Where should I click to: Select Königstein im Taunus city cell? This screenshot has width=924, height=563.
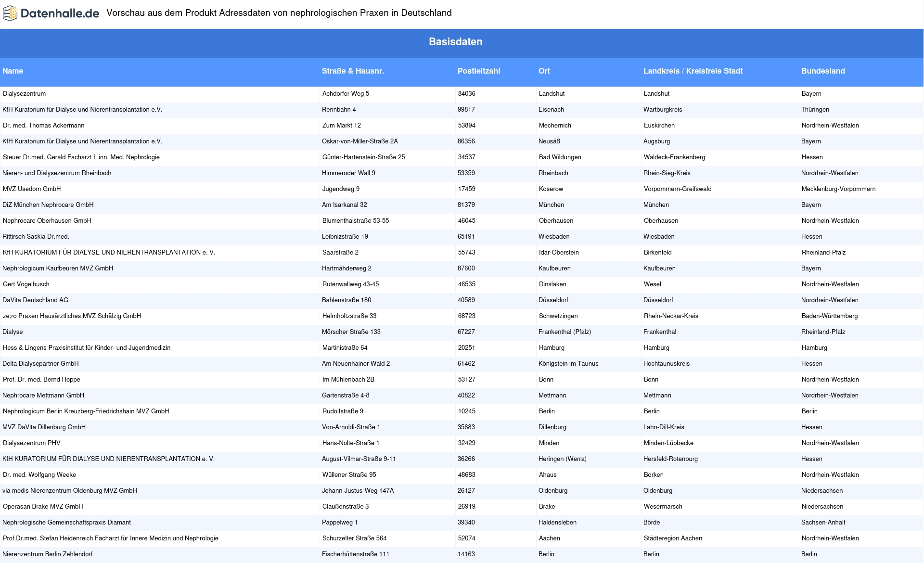tap(568, 364)
